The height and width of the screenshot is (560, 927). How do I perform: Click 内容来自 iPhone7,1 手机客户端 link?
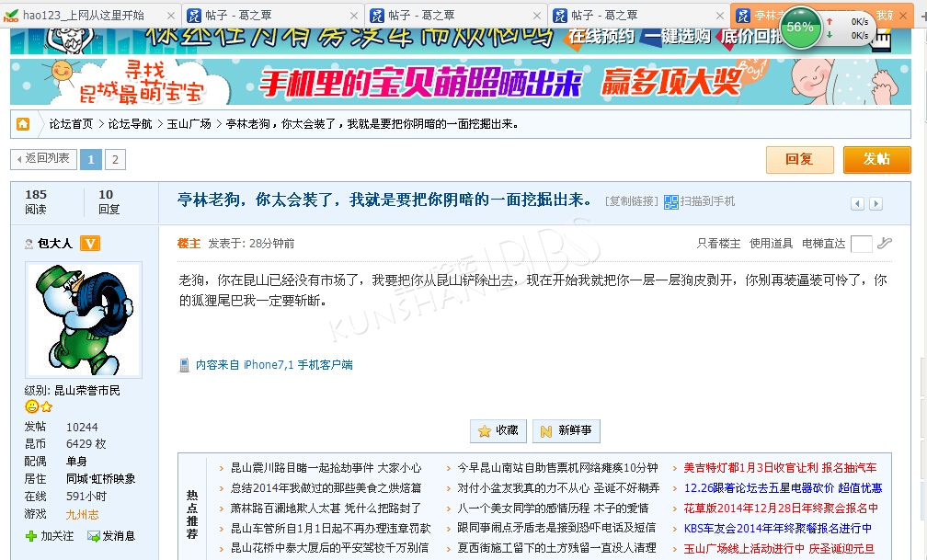[x=274, y=365]
